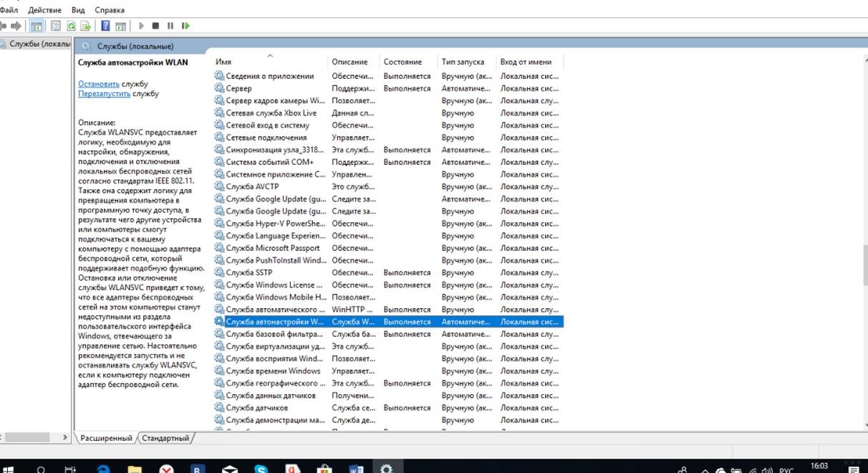Screen dimensions: 868x473
Task: Switch to the Расширенный tab
Action: (106, 438)
